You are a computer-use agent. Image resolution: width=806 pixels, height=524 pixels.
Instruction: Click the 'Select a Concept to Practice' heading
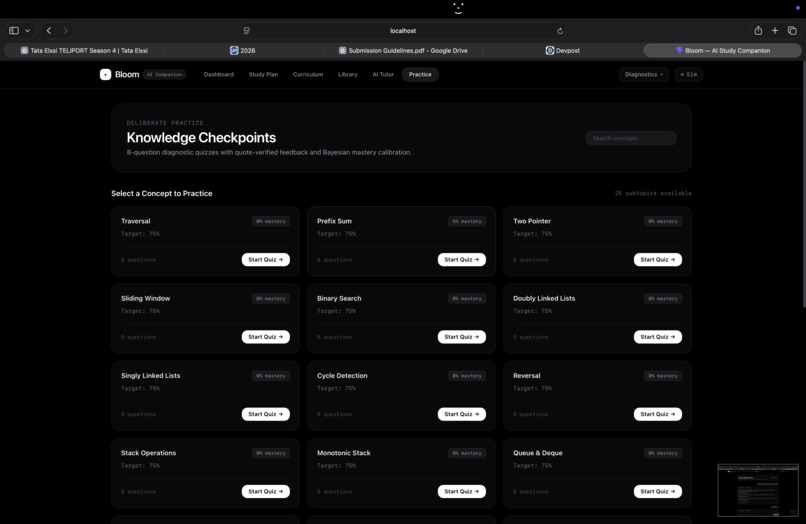point(161,193)
